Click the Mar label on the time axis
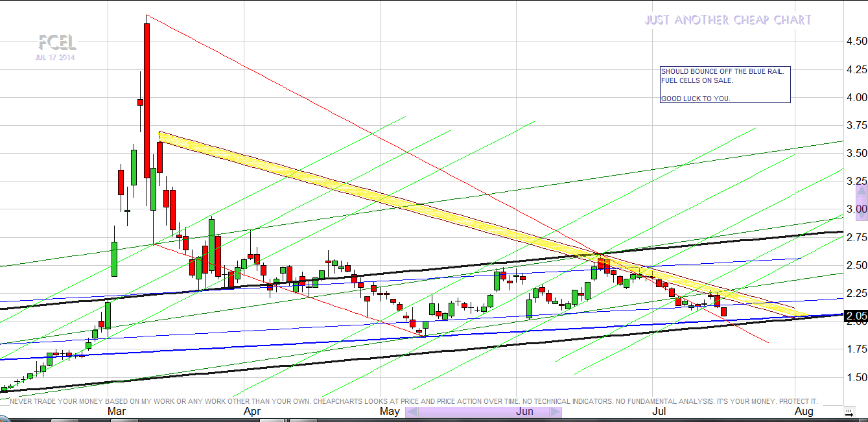The height and width of the screenshot is (422, 868). click(x=117, y=412)
